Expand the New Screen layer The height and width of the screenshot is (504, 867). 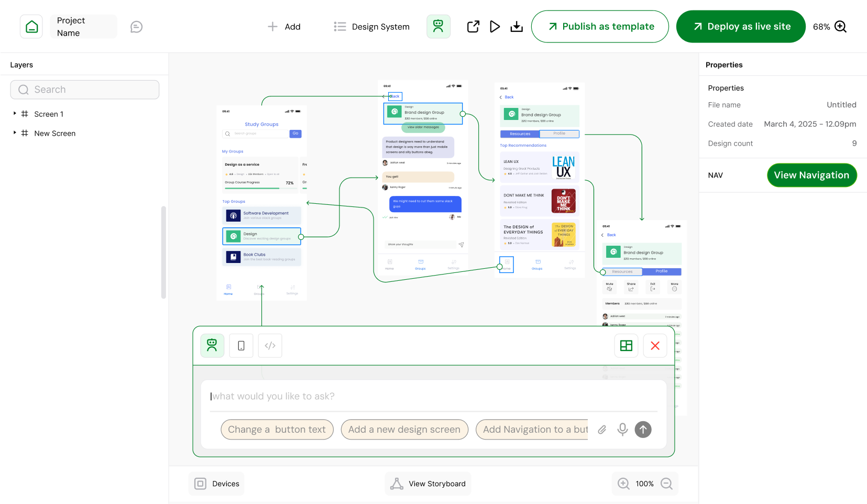(x=15, y=133)
